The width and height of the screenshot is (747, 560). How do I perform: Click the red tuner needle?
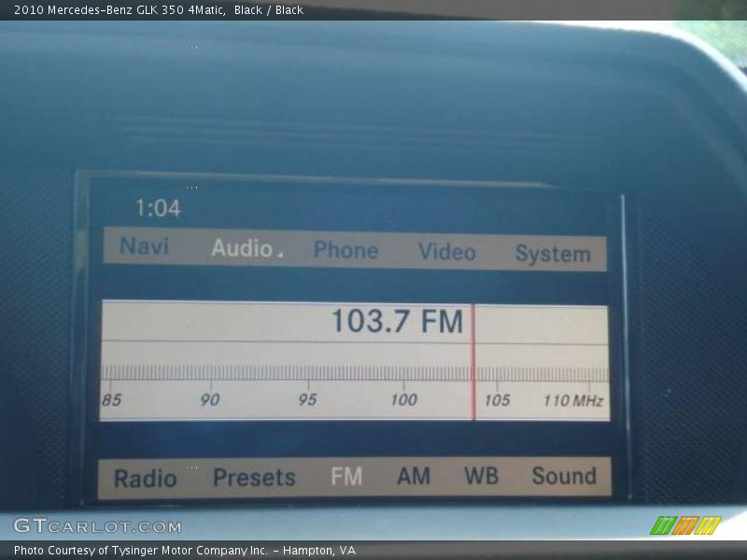473,364
